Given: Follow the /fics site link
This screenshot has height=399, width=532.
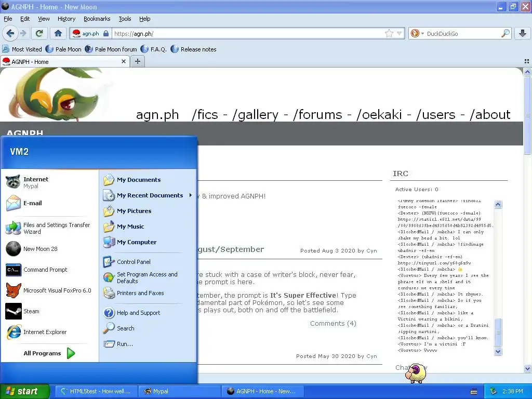Looking at the screenshot, I should (205, 115).
